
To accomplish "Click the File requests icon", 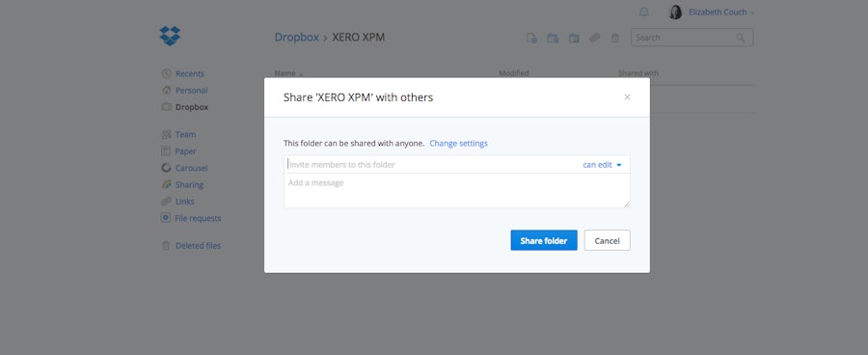I will point(166,218).
